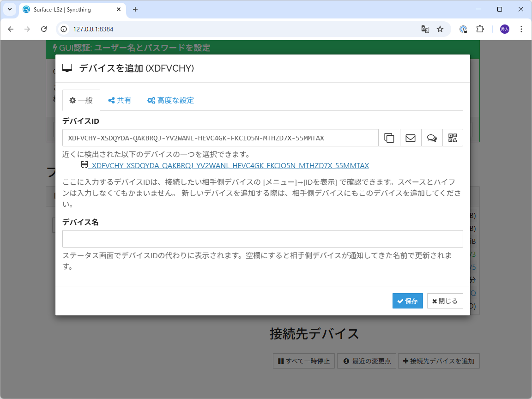Open the Chrome three-dot menu
The image size is (532, 399).
[521, 29]
